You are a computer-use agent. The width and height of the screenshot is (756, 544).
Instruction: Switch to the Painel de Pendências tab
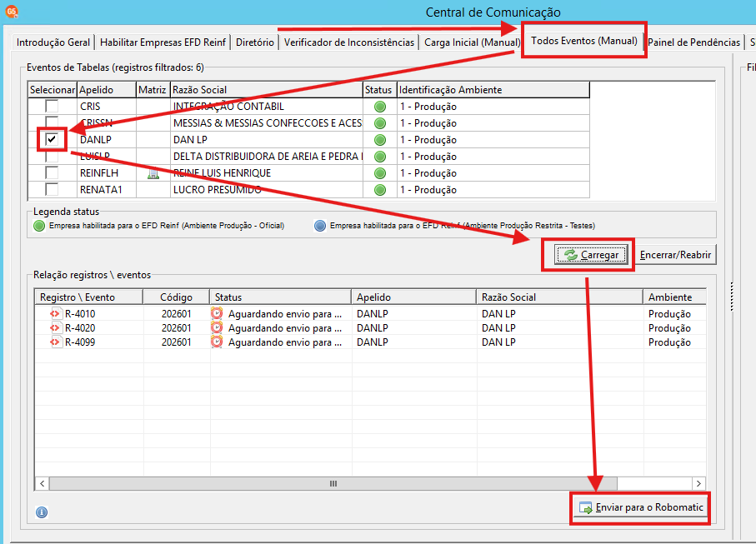point(693,42)
